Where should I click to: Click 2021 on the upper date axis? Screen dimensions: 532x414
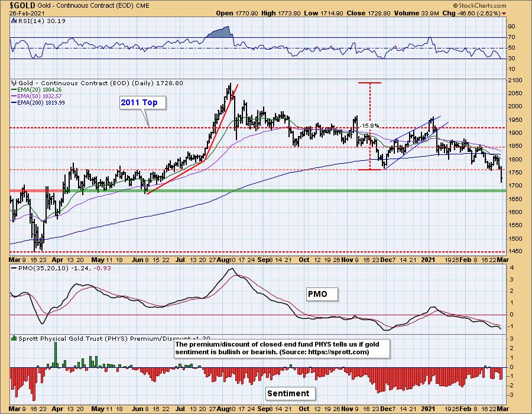[x=428, y=260]
